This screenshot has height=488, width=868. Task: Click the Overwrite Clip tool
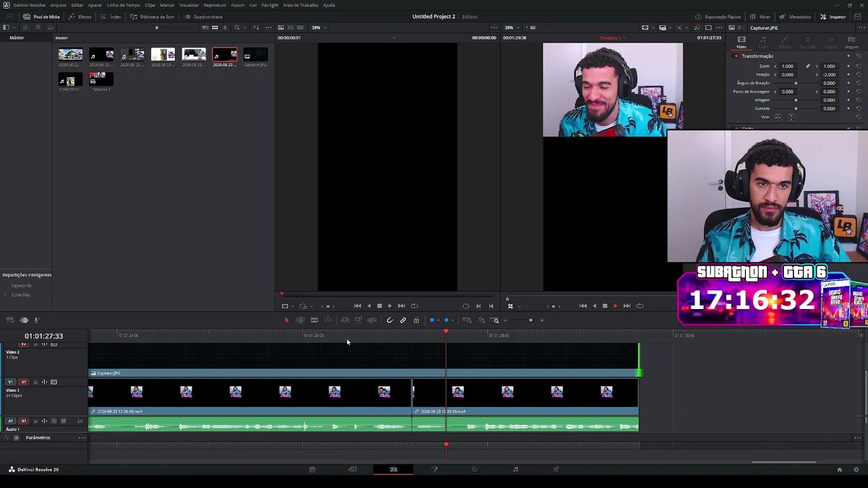point(358,320)
